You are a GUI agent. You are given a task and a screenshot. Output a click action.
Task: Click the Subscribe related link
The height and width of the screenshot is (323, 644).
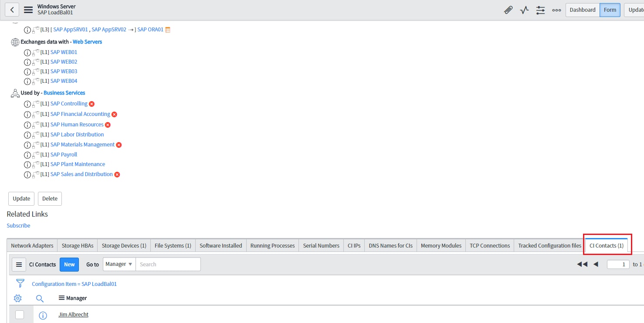[x=18, y=226]
